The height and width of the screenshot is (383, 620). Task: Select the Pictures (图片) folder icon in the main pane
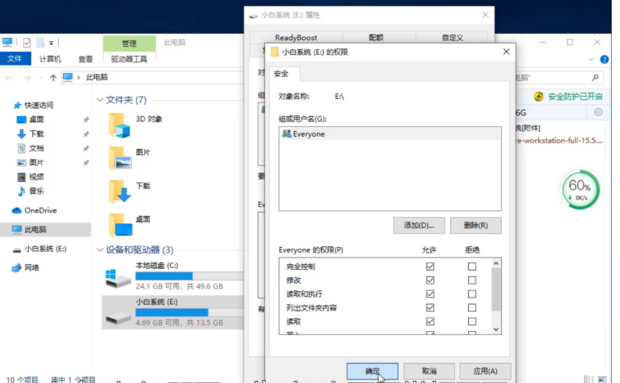[119, 158]
